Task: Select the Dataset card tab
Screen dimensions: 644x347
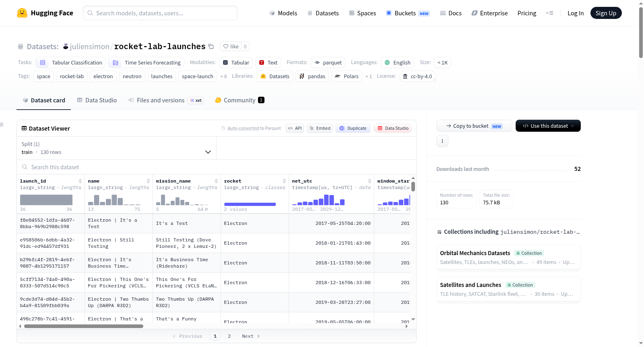Action: tap(44, 100)
